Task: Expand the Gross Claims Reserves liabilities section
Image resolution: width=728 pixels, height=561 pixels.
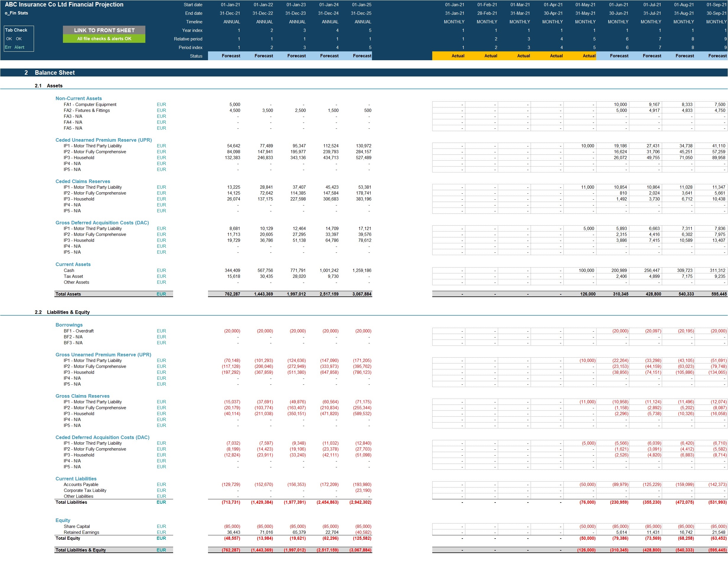Action: (x=82, y=395)
